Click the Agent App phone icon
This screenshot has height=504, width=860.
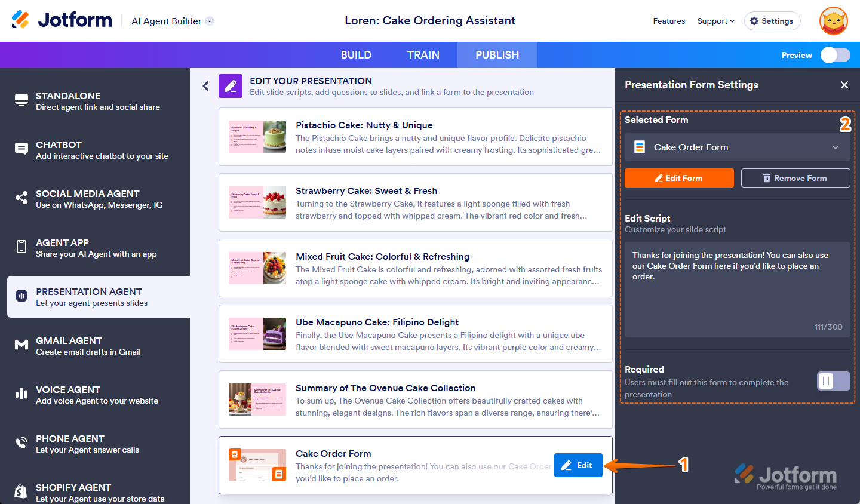tap(21, 247)
